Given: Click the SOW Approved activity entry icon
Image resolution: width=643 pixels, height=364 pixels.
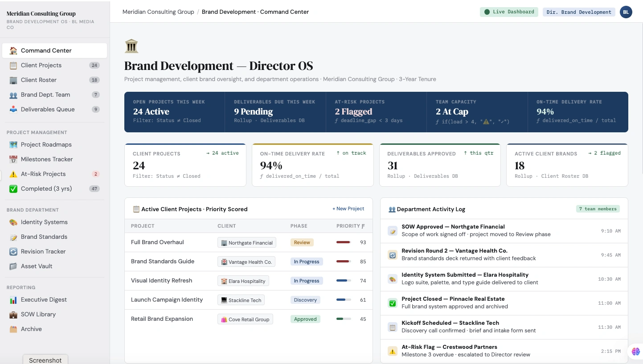Looking at the screenshot, I should coord(393,231).
